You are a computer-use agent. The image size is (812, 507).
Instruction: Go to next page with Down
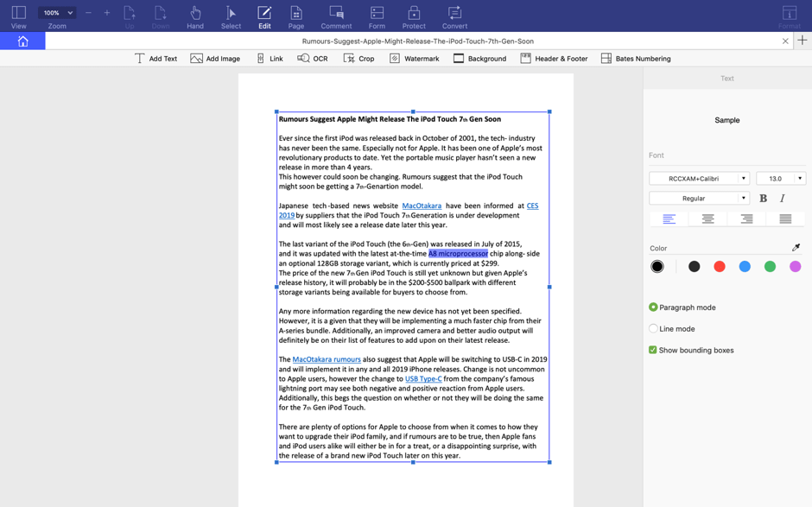(161, 16)
